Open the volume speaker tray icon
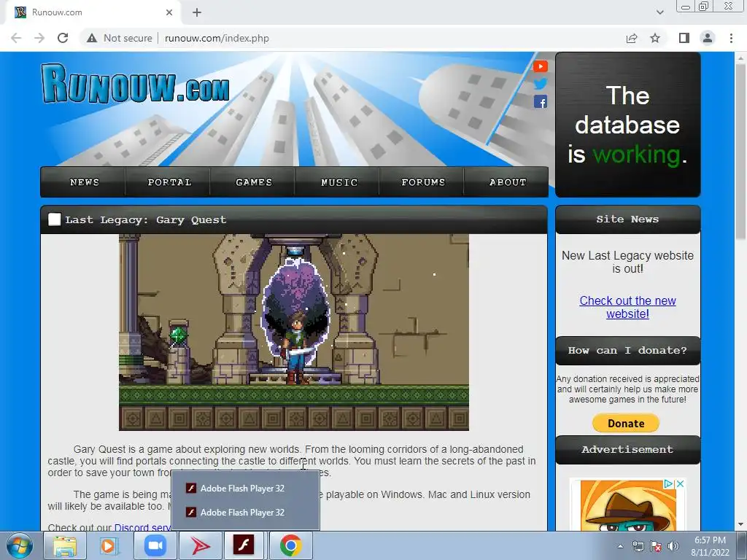 tap(673, 546)
